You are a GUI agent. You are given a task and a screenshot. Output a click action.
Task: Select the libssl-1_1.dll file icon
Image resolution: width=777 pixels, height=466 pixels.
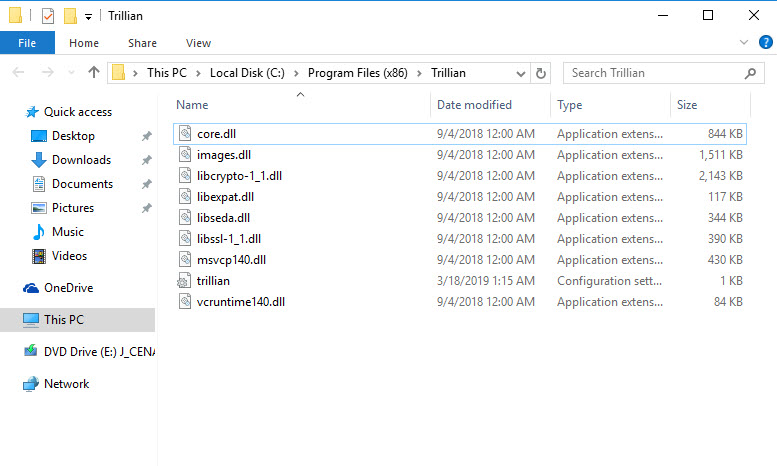[x=185, y=238]
